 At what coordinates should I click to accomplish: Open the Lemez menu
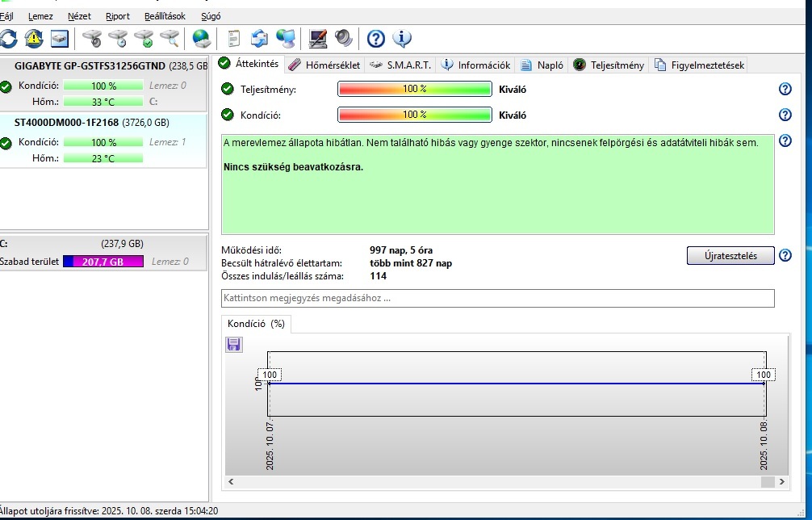click(40, 16)
